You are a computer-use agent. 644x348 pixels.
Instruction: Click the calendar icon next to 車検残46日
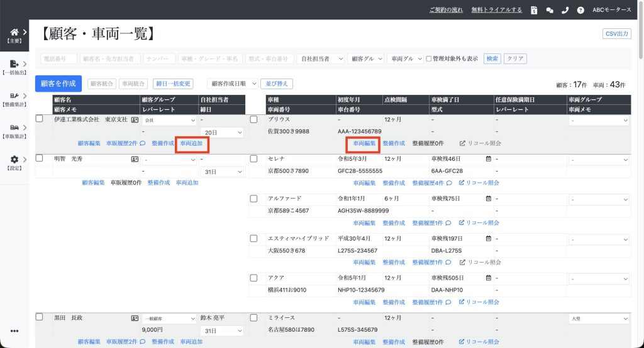pos(488,159)
